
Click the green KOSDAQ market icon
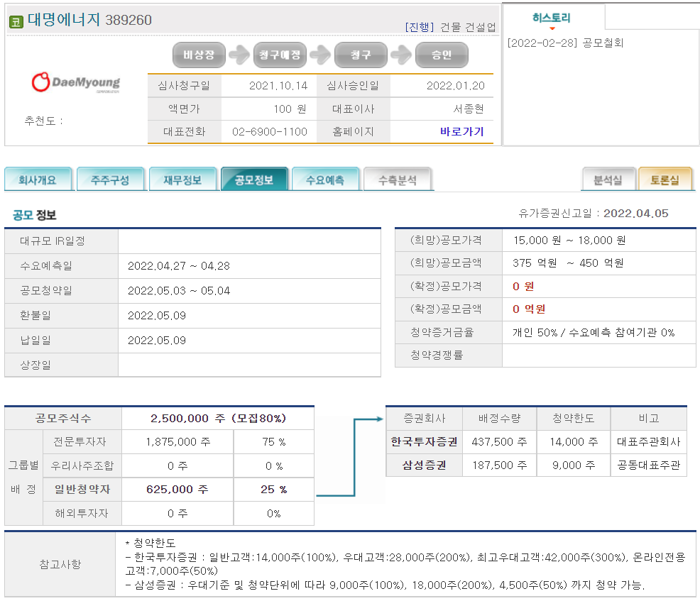[x=16, y=21]
